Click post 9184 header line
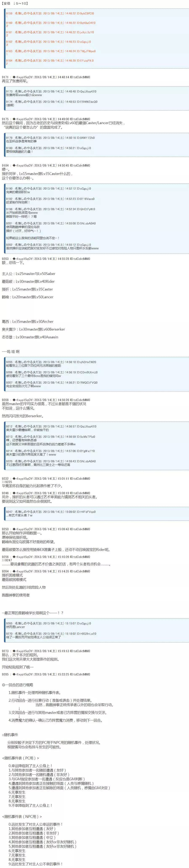The height and width of the screenshot is (868, 189). 46,166
